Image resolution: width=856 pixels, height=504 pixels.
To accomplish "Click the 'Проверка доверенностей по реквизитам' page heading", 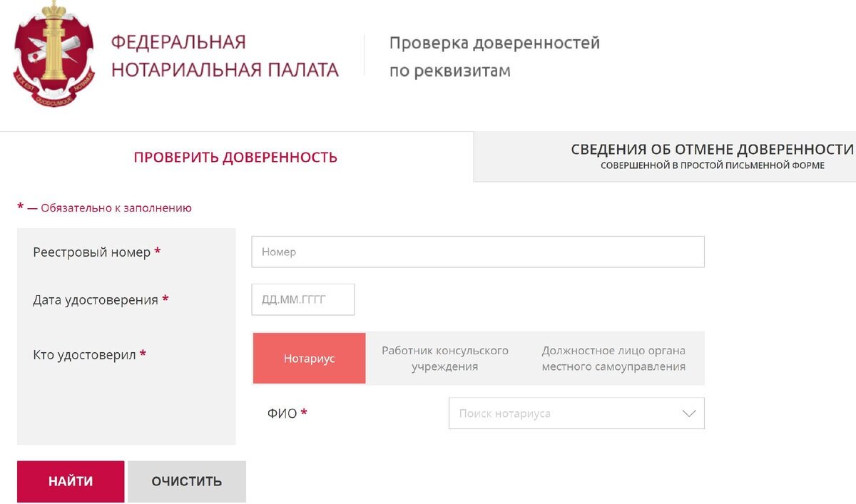I will (494, 56).
